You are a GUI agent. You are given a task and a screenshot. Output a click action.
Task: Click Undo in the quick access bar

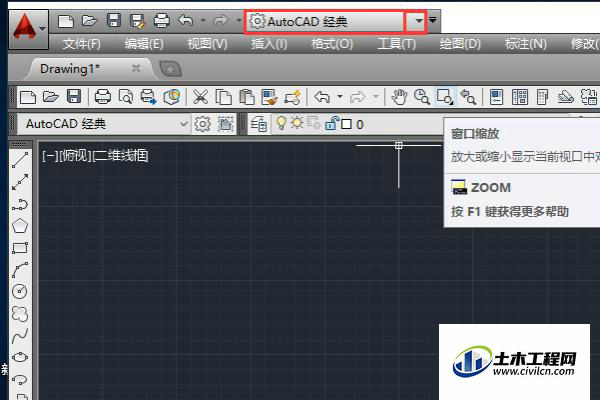(186, 20)
